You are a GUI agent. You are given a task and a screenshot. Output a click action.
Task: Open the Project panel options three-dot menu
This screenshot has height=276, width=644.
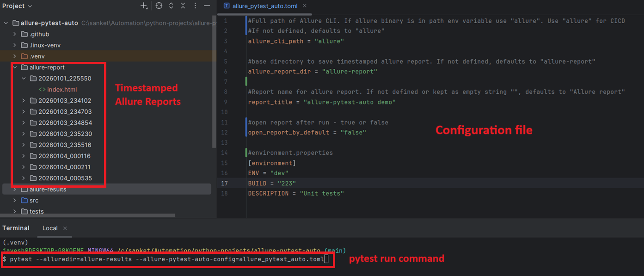click(x=195, y=6)
